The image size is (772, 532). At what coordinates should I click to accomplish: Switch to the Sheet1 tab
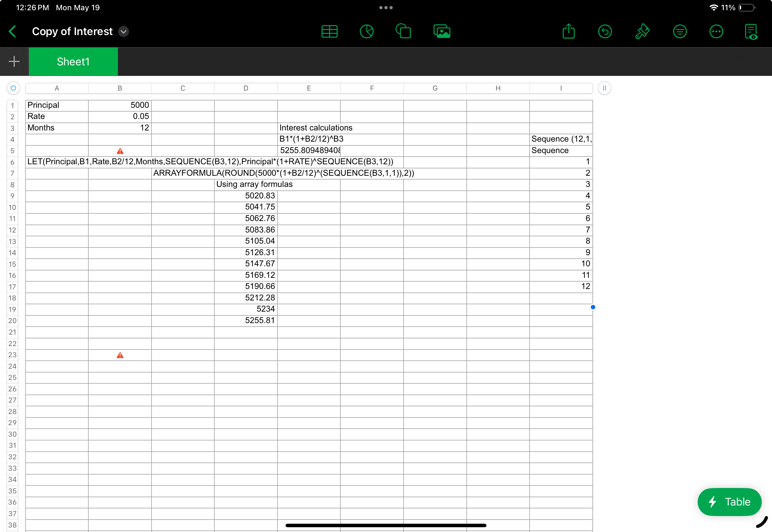(x=73, y=62)
